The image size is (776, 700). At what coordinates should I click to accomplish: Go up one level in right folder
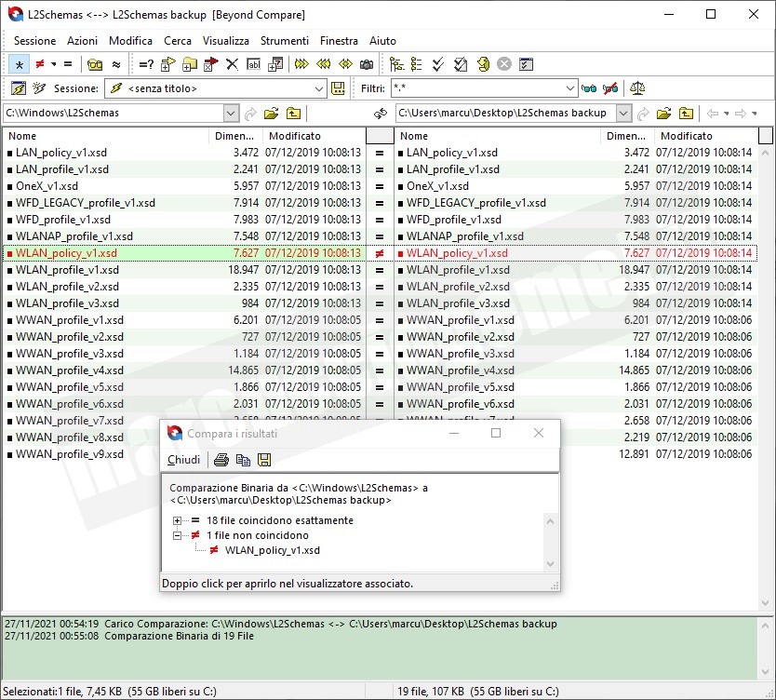[686, 114]
